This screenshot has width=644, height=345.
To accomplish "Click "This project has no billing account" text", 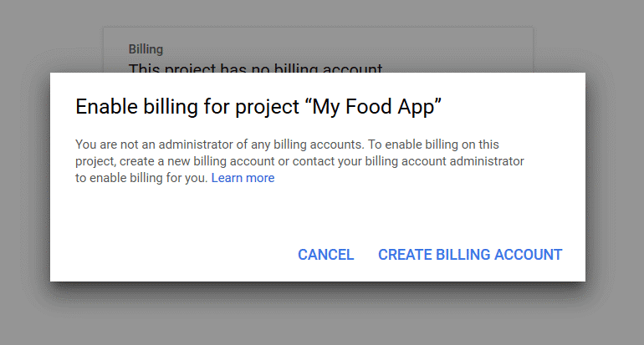I will point(255,67).
